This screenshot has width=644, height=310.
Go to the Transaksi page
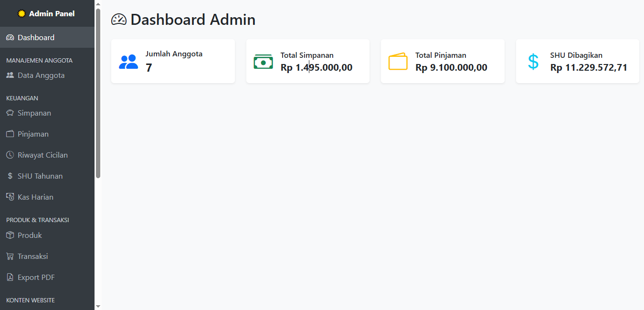[x=32, y=257]
